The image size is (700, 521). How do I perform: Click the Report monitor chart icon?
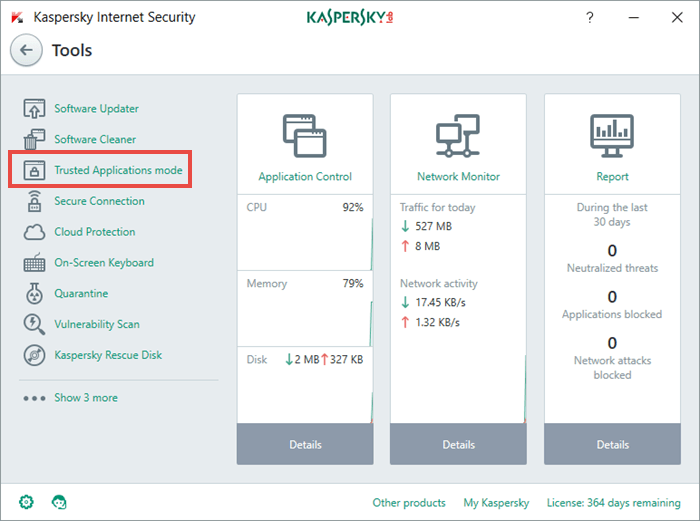(612, 136)
